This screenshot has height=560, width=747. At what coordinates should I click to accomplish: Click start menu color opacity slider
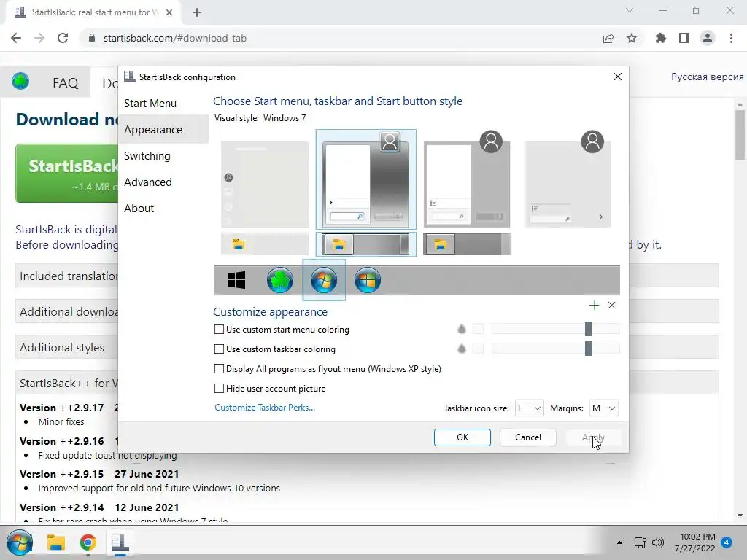(555, 329)
